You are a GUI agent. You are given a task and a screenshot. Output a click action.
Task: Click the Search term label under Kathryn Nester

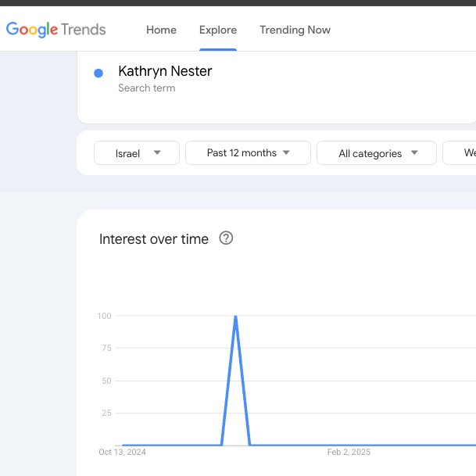tap(146, 88)
